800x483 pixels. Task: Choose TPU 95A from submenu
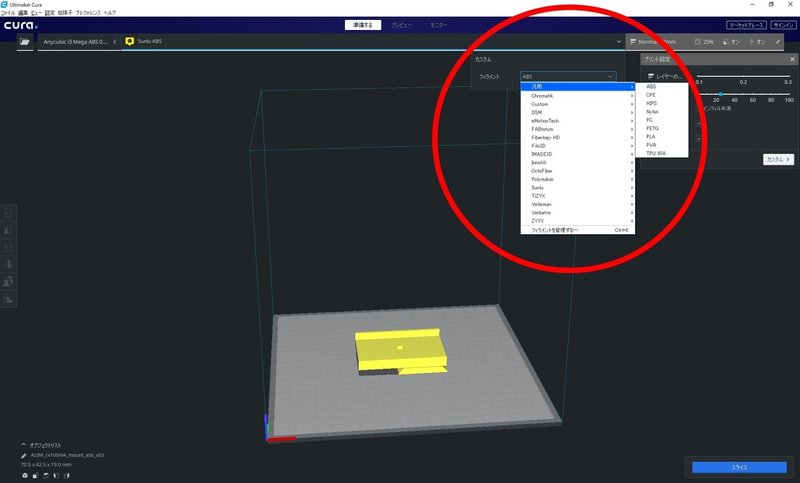(662, 153)
